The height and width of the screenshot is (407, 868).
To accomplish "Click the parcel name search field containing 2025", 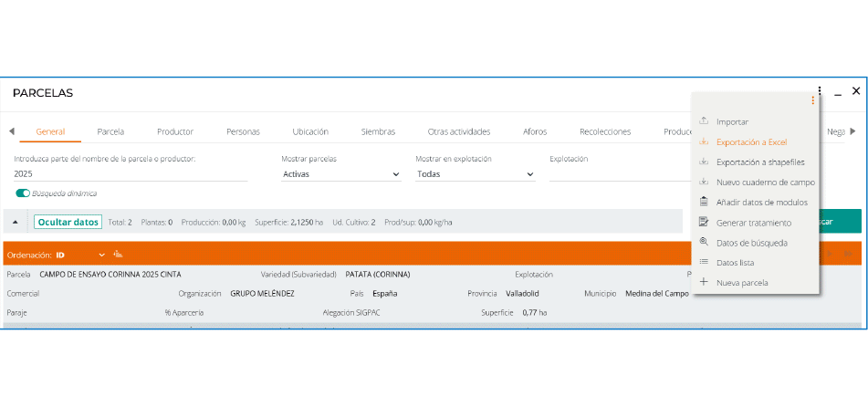I will (x=131, y=174).
